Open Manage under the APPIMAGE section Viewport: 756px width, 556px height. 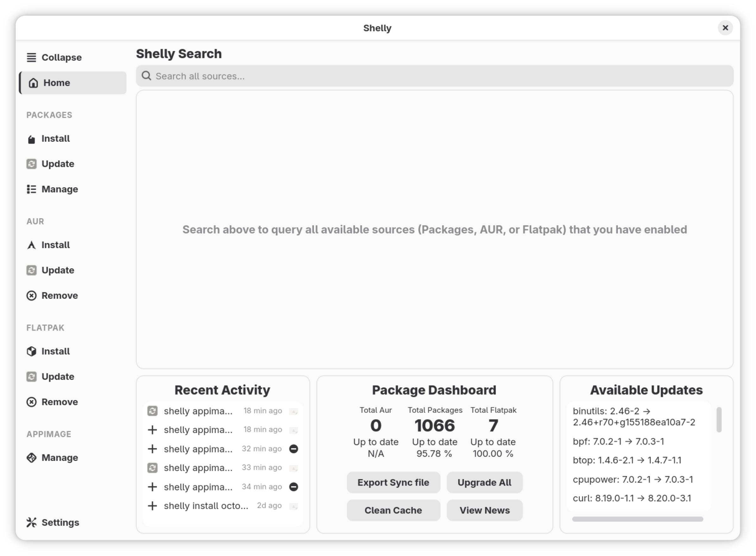[x=52, y=458]
